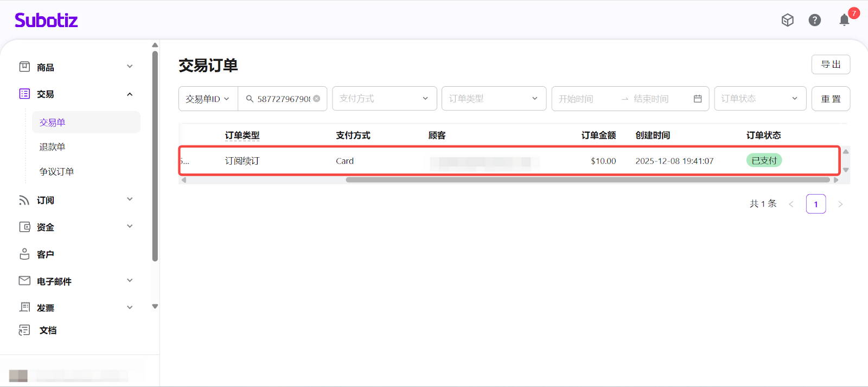Clear the transaction ID search field

point(317,99)
